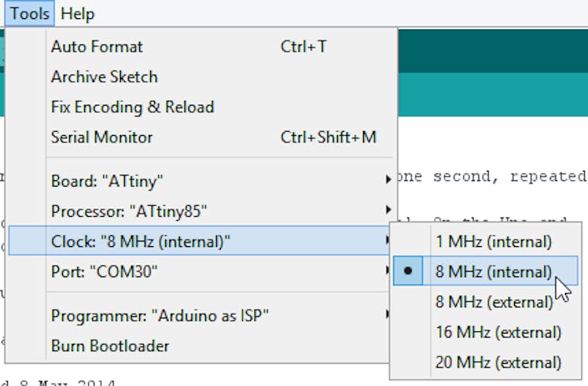Select 1 MHz (internal) clock option

pyautogui.click(x=493, y=241)
